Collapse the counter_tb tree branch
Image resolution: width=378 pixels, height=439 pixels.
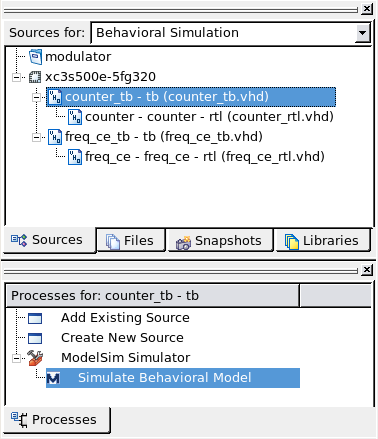click(36, 97)
